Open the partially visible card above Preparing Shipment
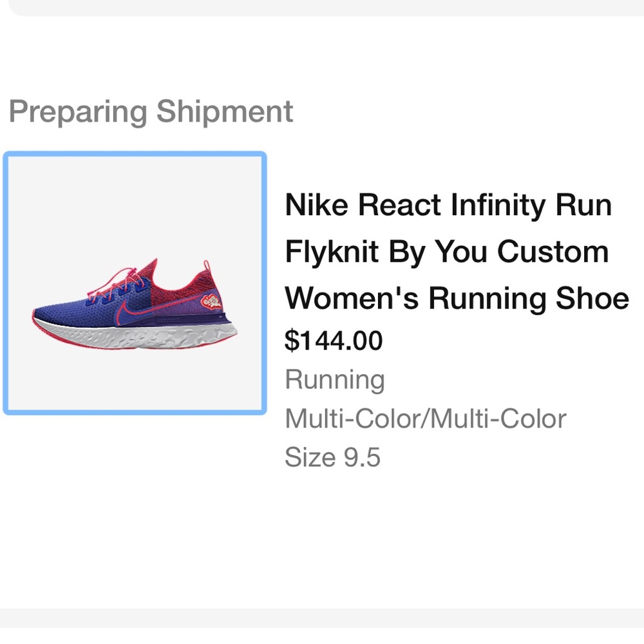This screenshot has height=644, width=644. tap(322, 8)
